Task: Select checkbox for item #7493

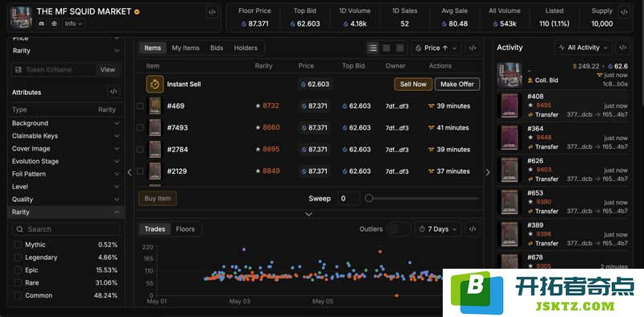Action: (140, 128)
